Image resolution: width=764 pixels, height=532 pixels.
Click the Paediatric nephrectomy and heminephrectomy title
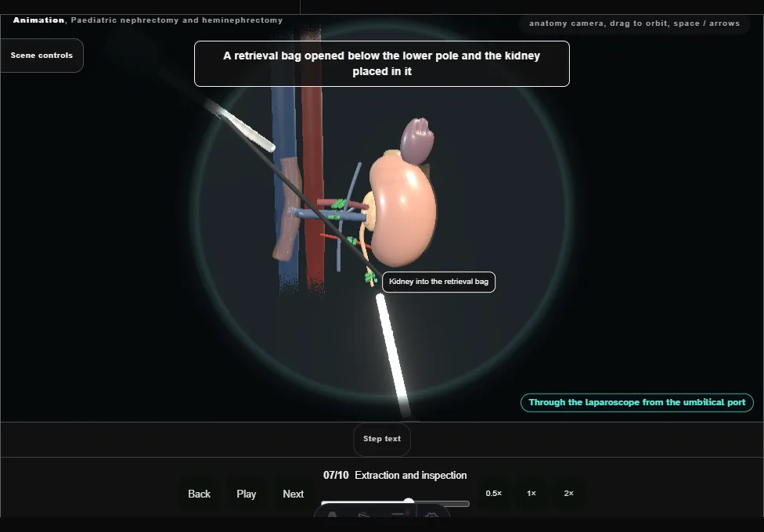coord(176,20)
